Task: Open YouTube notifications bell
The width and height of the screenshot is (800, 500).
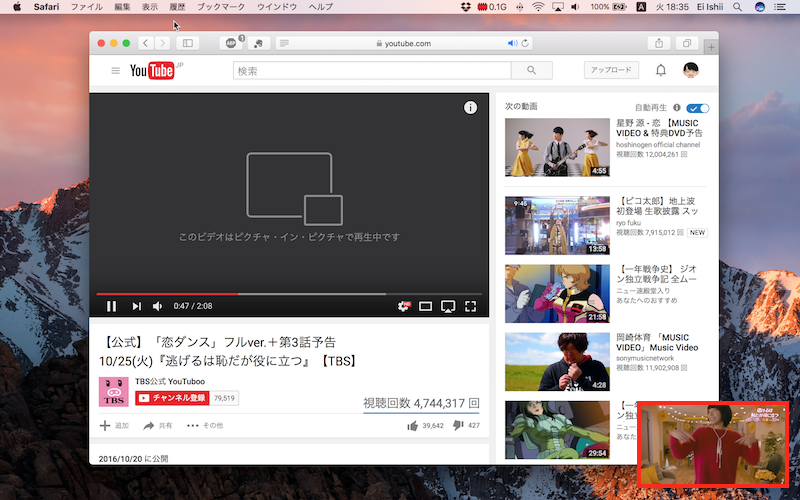Action: [661, 70]
